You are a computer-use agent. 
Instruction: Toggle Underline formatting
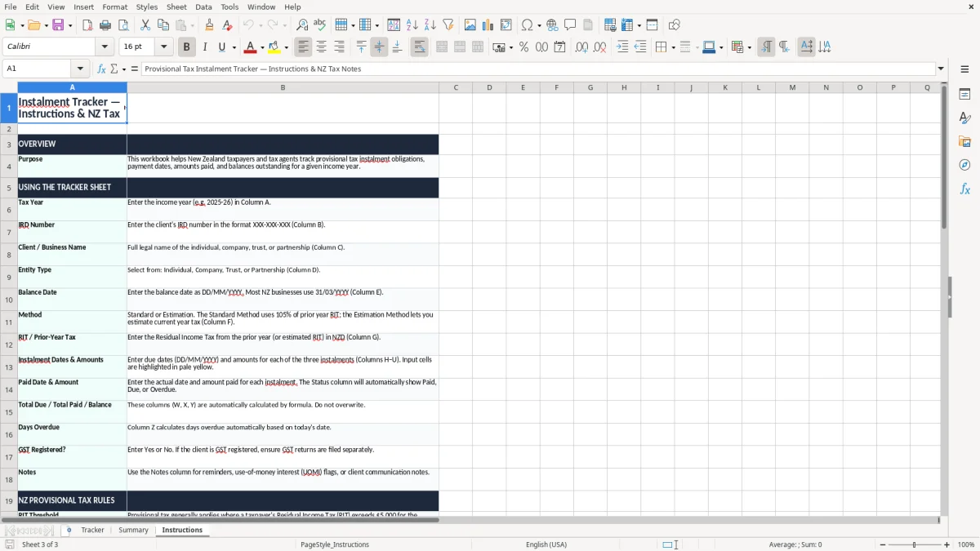click(x=222, y=47)
